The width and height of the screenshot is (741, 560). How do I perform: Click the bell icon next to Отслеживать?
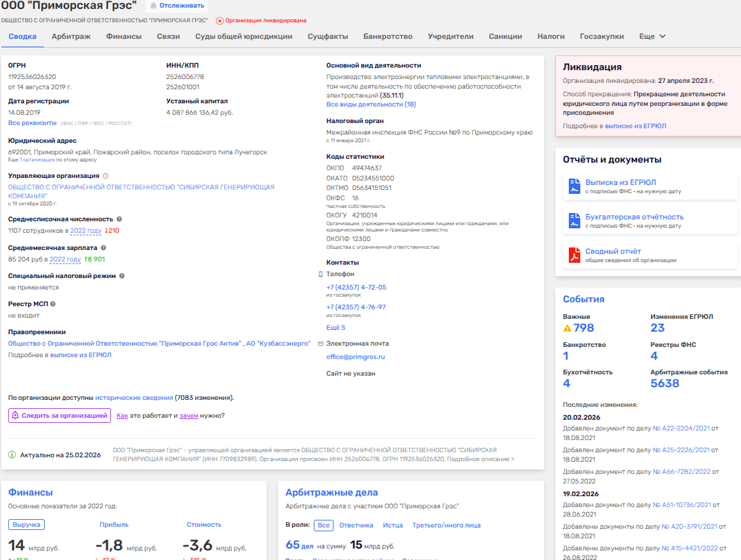[x=153, y=6]
